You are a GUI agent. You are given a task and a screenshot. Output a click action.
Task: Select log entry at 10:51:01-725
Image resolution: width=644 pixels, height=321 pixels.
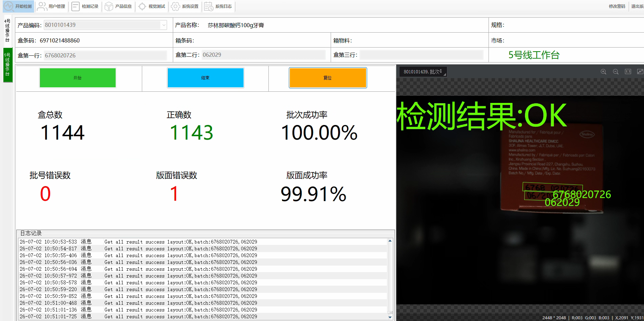click(203, 317)
